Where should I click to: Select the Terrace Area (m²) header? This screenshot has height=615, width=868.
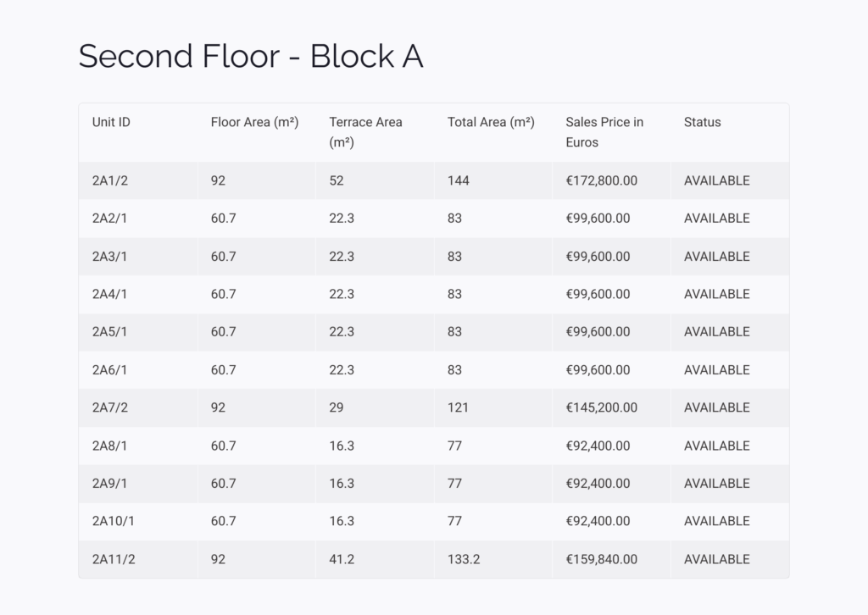[x=365, y=132]
